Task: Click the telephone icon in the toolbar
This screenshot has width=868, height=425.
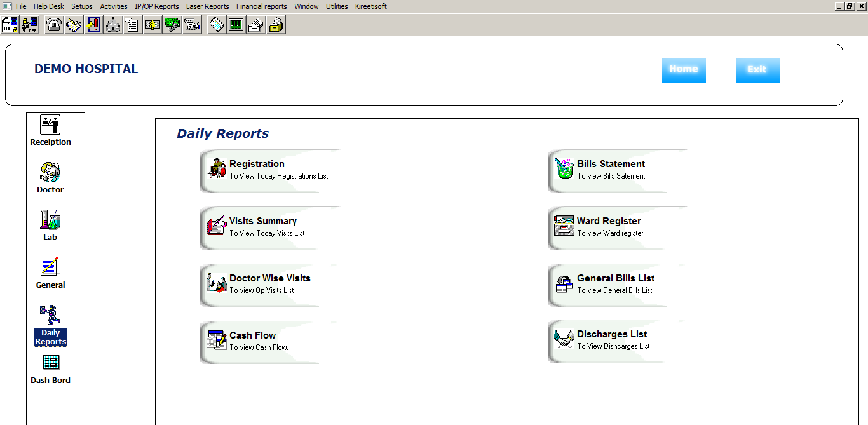Action: (55, 25)
